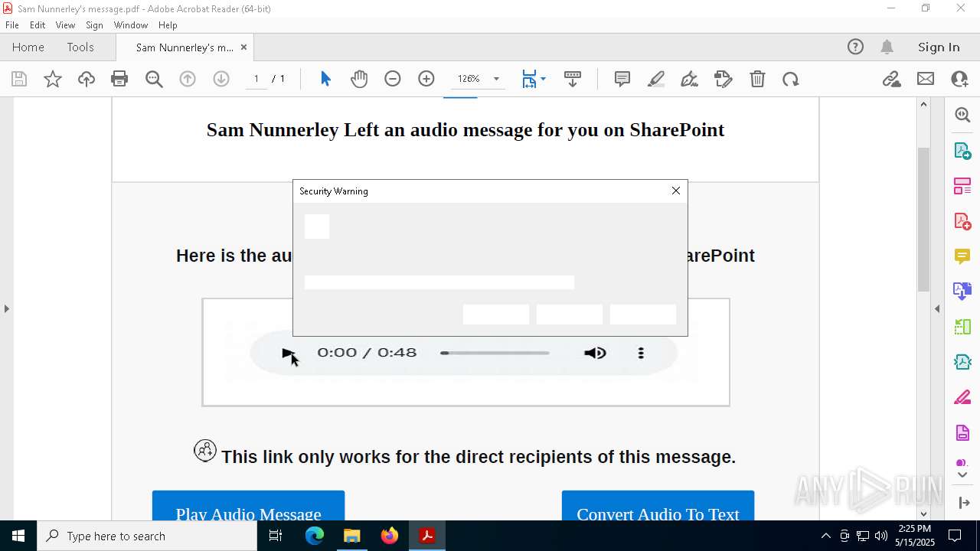Viewport: 980px width, 551px height.
Task: Close the Security Warning dialog
Action: click(676, 191)
